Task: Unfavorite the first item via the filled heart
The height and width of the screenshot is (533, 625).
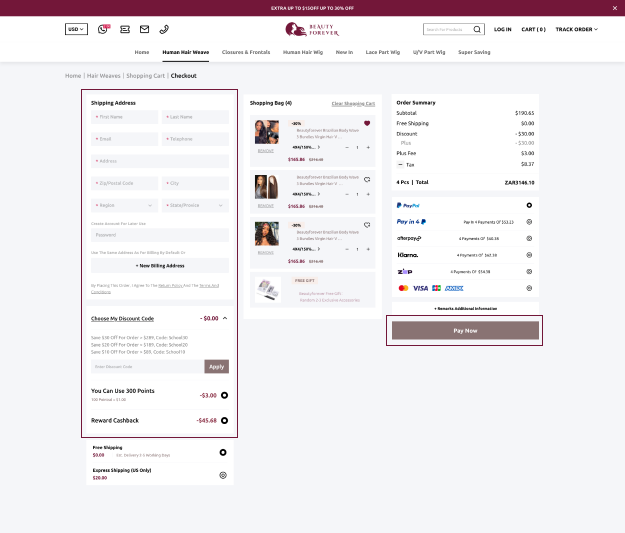Action: pyautogui.click(x=367, y=123)
